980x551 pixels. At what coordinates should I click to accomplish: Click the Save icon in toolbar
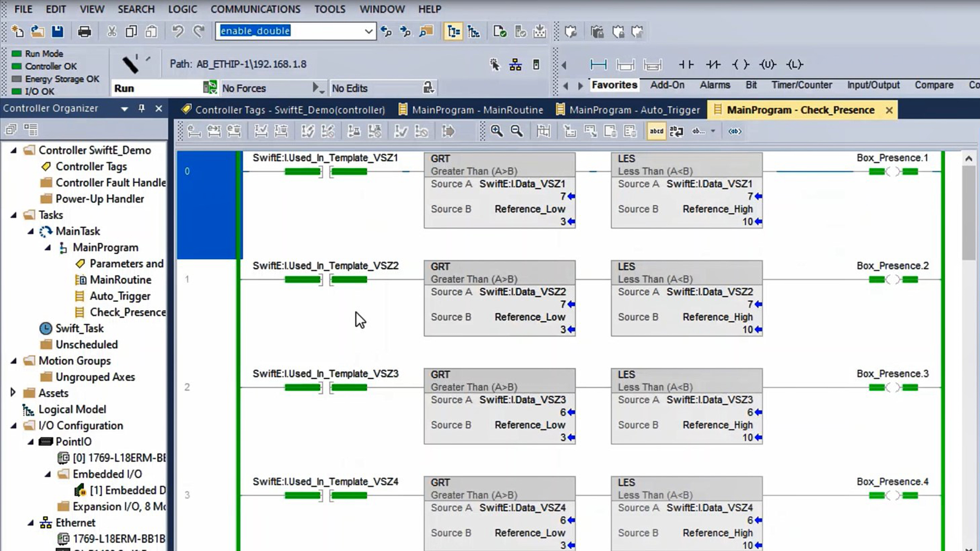click(x=58, y=31)
